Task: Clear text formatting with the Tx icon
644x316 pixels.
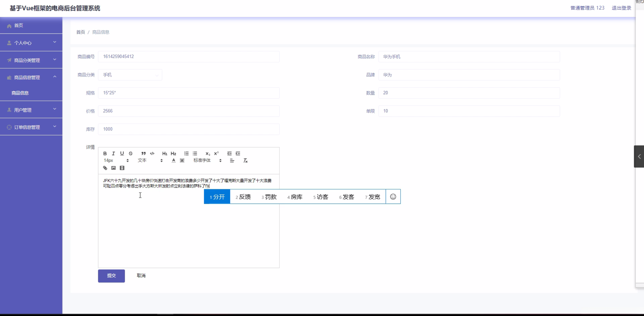Action: pos(245,161)
